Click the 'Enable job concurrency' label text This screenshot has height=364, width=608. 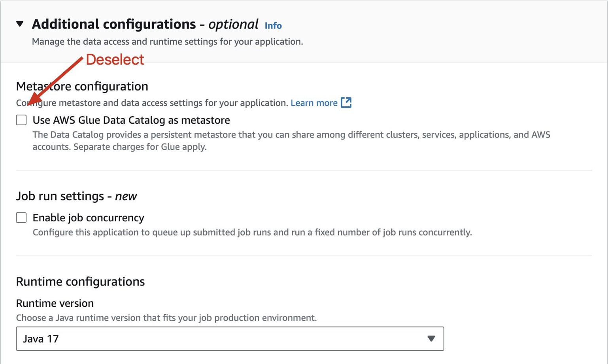pos(88,218)
